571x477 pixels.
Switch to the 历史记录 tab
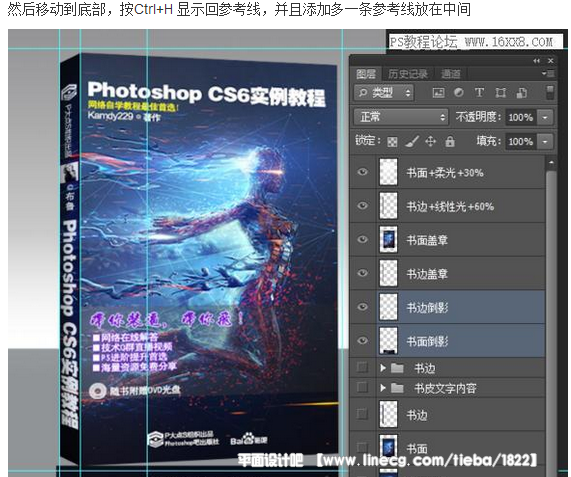pos(408,74)
